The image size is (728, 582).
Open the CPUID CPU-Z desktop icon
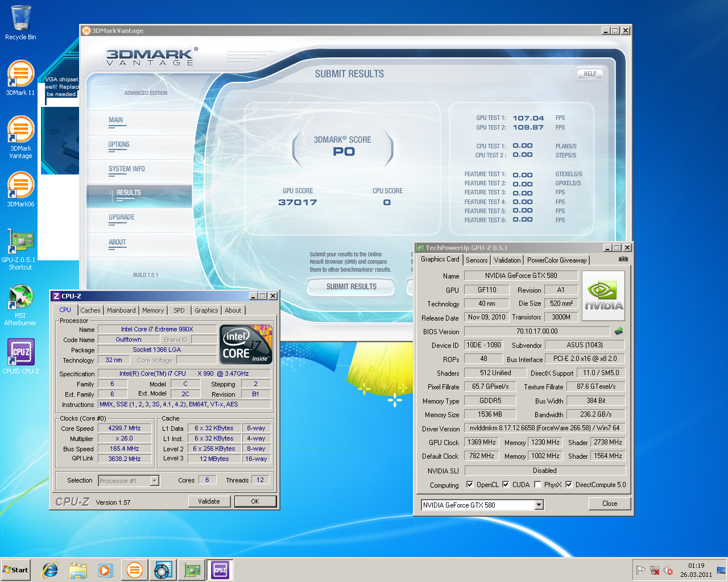20,356
